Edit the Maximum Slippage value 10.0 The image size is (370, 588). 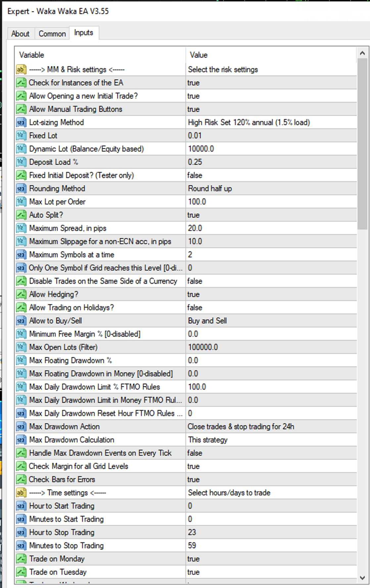[271, 241]
